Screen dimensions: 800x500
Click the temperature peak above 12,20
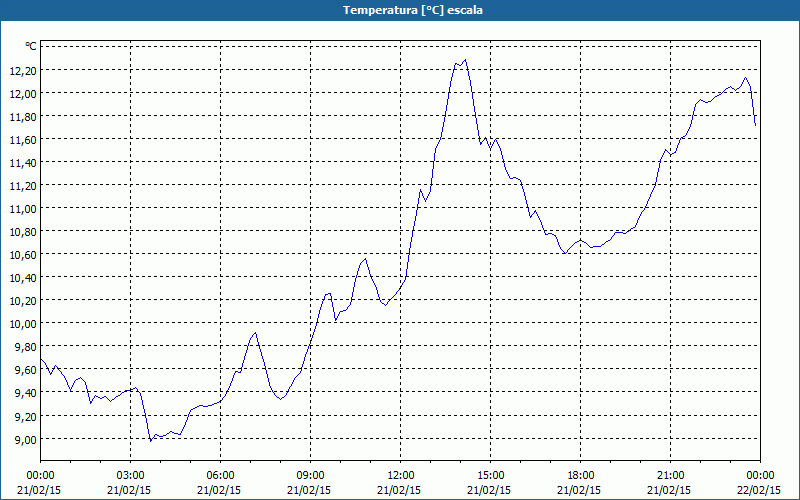[465, 60]
